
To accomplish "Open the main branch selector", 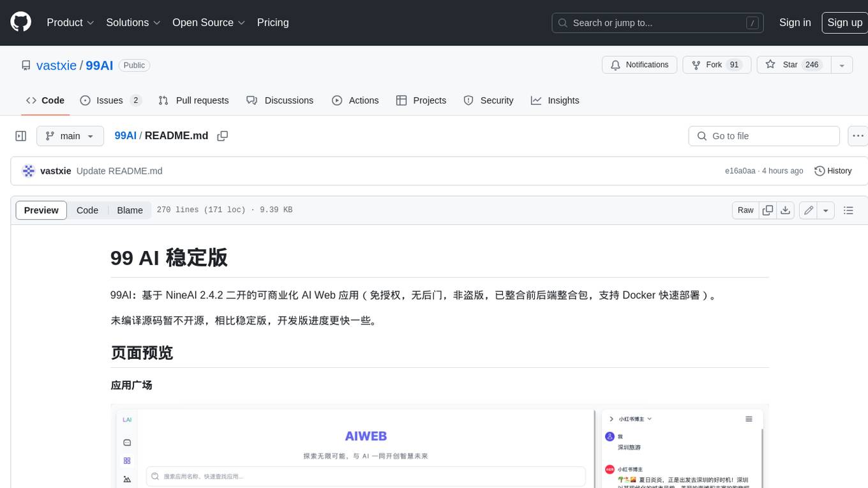I will 70,136.
